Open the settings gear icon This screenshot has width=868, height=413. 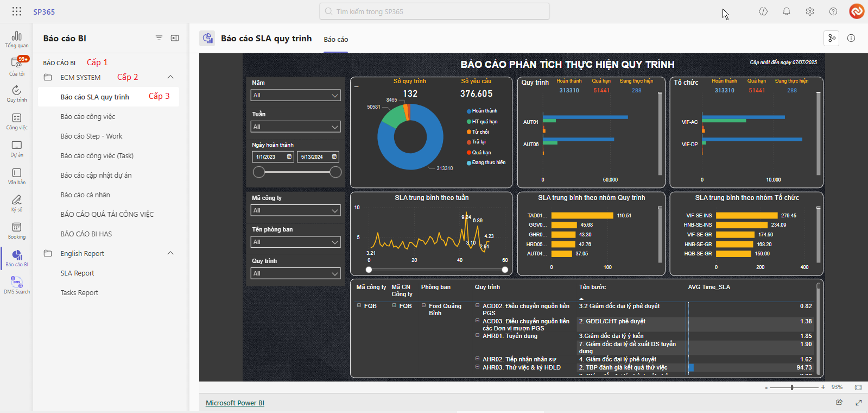coord(809,11)
